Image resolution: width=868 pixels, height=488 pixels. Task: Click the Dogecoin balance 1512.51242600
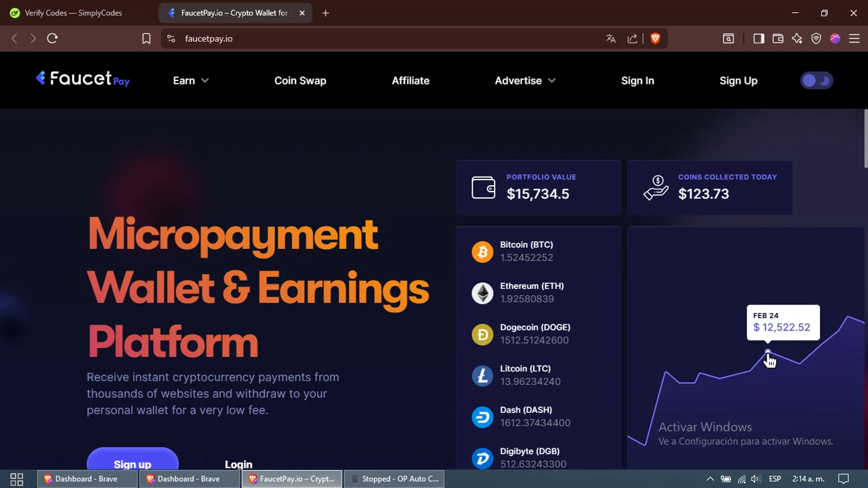click(534, 340)
